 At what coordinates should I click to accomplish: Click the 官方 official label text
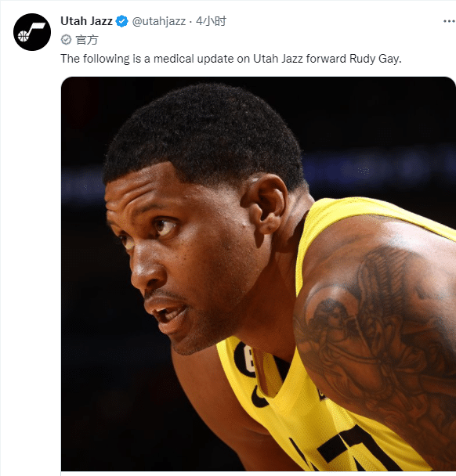[87, 40]
